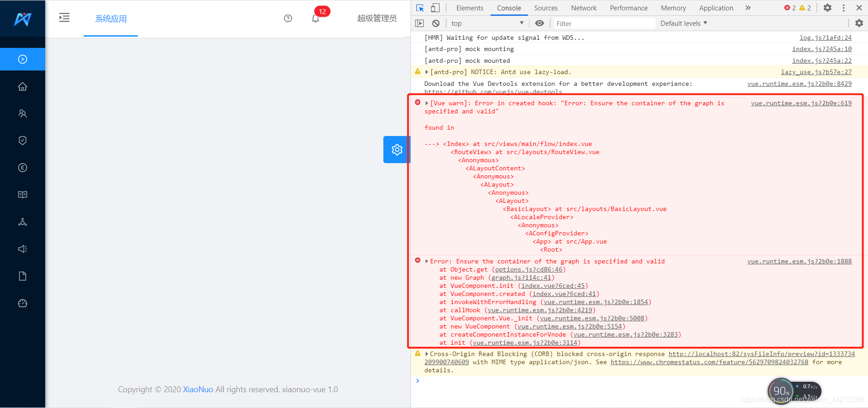Open the home sidebar icon

point(23,86)
